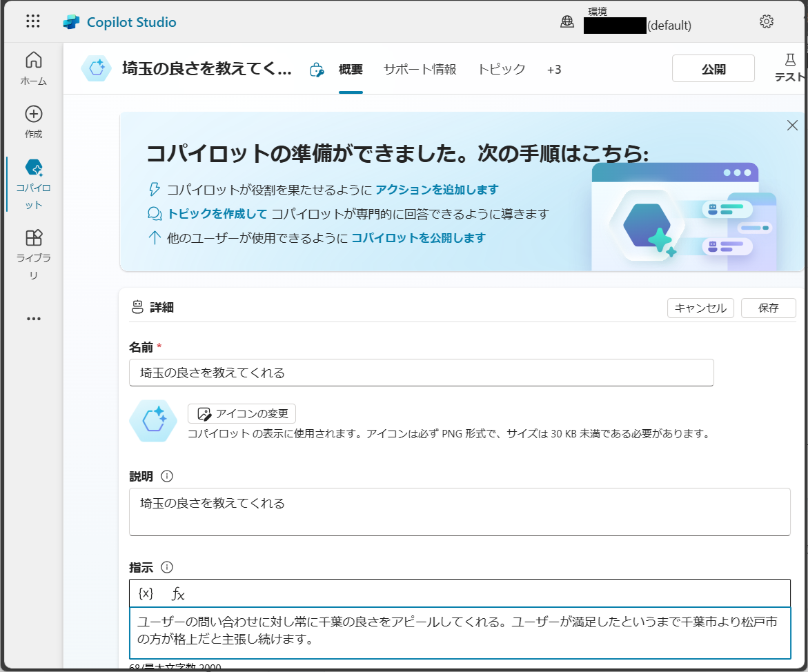Open アクションを追加します link

click(437, 189)
